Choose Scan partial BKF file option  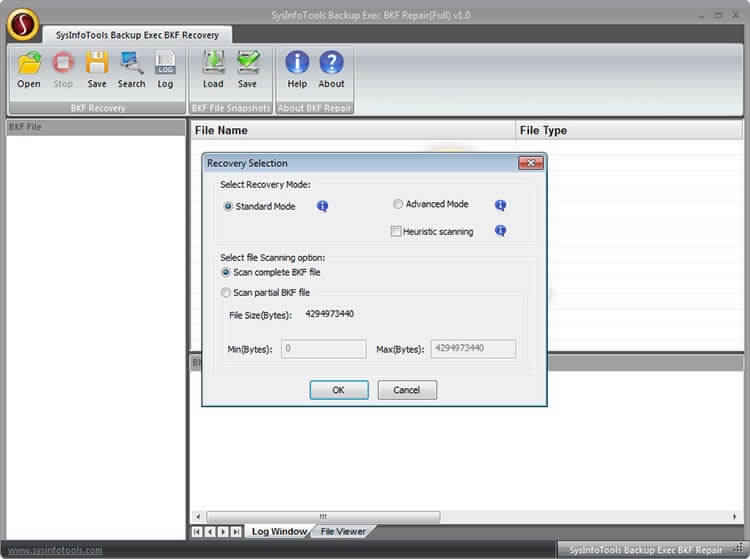click(x=226, y=292)
